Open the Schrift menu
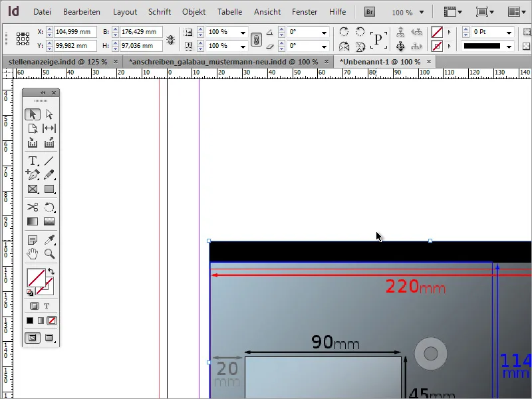This screenshot has width=532, height=399. [160, 12]
